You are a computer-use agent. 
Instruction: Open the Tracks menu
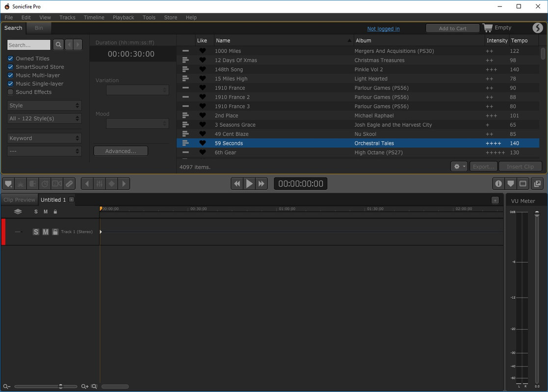[x=67, y=18]
